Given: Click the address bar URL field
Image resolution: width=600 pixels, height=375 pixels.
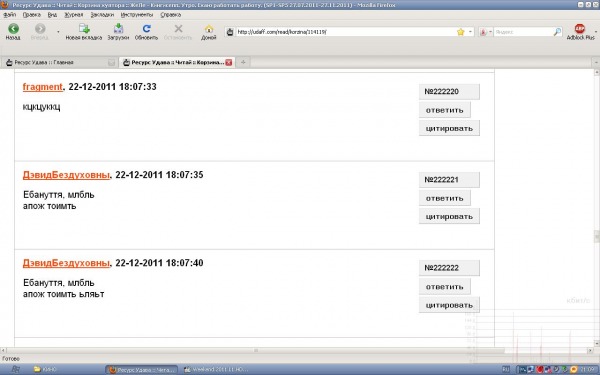Looking at the screenshot, I should tap(344, 32).
